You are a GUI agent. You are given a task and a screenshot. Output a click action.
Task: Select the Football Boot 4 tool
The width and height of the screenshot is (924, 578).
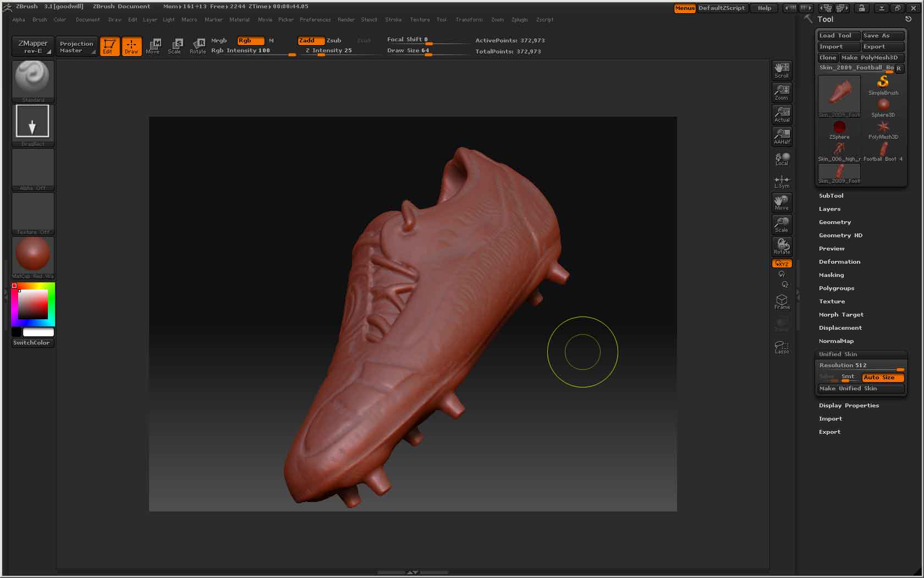pos(883,151)
